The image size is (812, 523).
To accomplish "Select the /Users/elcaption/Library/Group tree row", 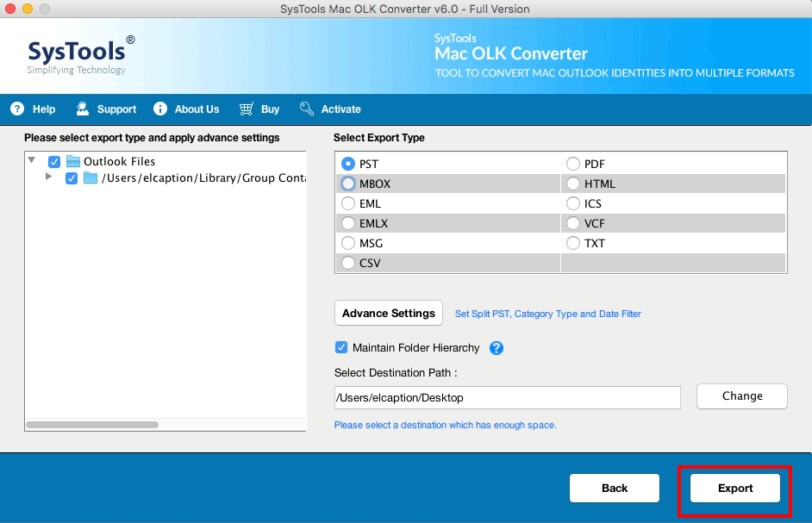I will click(x=203, y=178).
